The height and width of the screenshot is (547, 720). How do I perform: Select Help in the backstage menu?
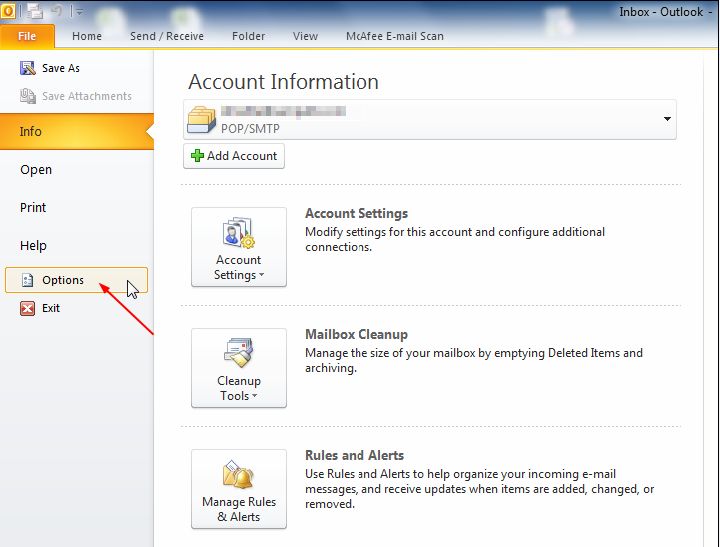pyautogui.click(x=33, y=245)
